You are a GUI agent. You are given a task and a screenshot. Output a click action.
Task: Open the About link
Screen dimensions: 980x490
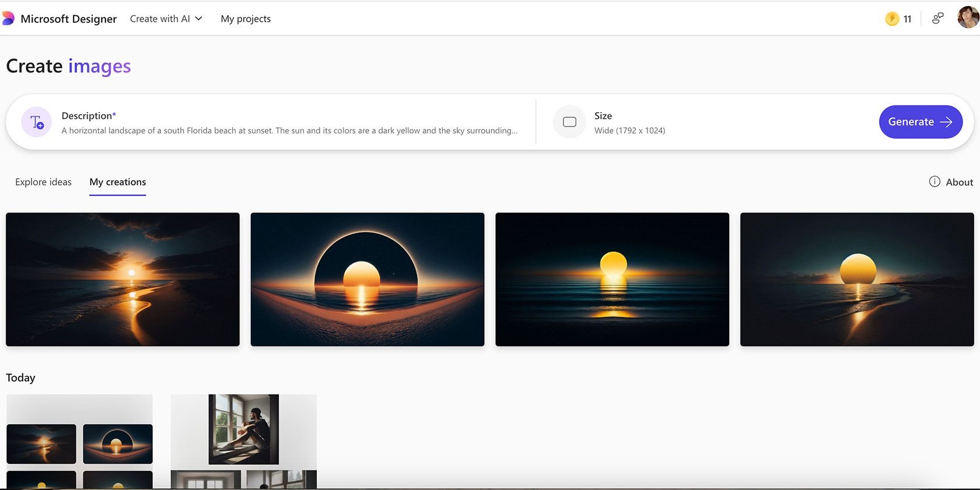pyautogui.click(x=959, y=182)
